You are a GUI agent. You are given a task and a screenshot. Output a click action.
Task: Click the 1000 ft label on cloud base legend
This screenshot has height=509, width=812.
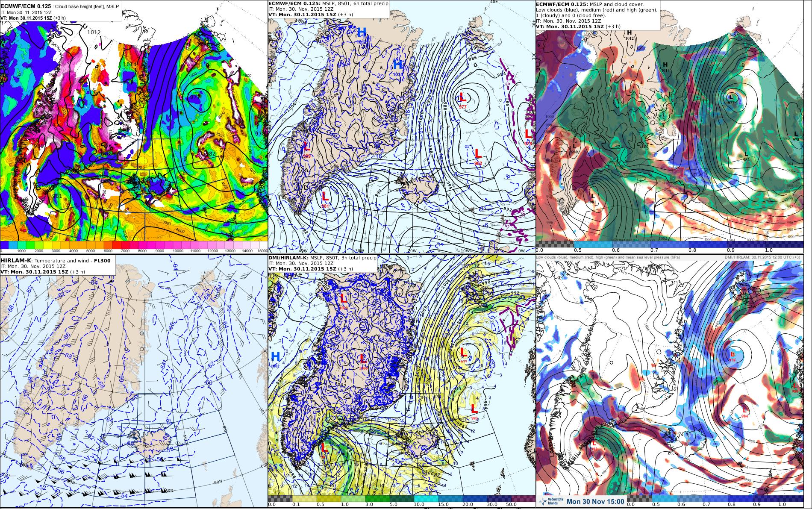click(21, 251)
